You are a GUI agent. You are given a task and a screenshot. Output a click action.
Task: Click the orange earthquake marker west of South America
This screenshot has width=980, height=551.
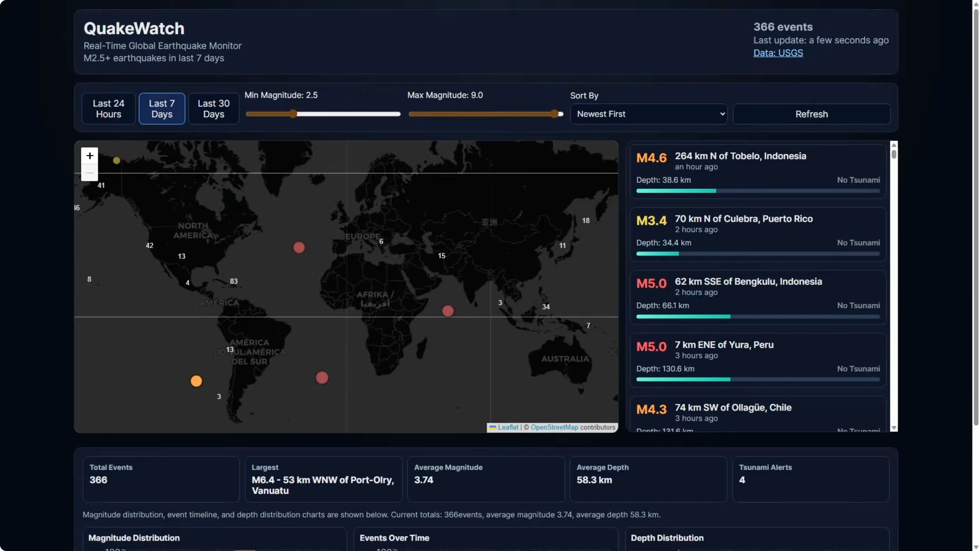(196, 381)
